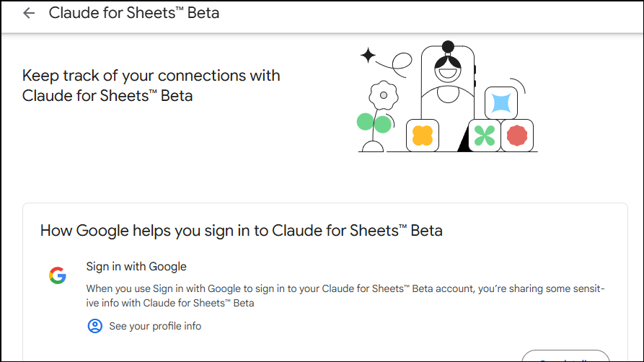Click the green clover block in illustration
Image resolution: width=644 pixels, height=362 pixels.
(x=485, y=136)
